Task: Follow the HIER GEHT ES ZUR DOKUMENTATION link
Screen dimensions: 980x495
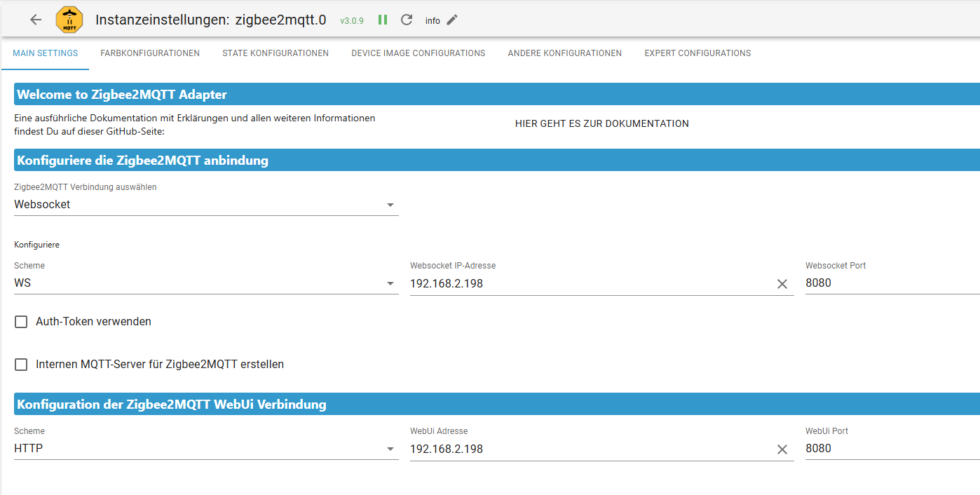Action: click(x=601, y=123)
